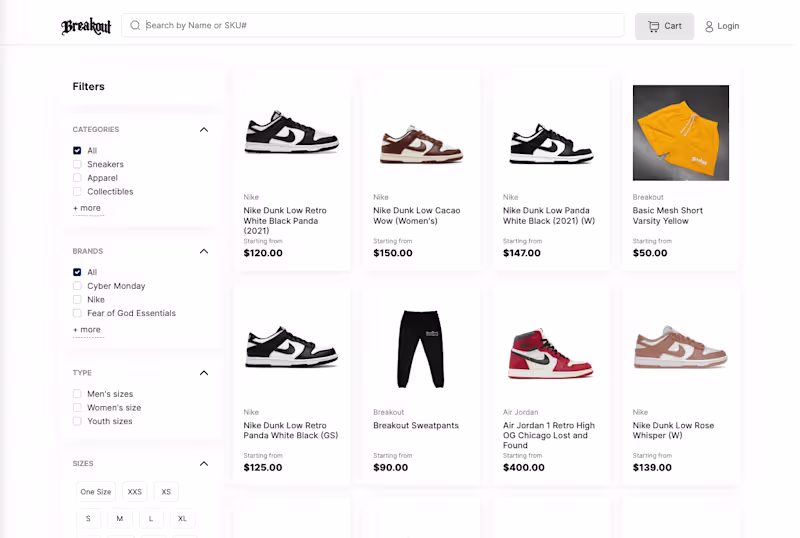Collapse the Sizes filter section
Image resolution: width=800 pixels, height=538 pixels.
pyautogui.click(x=204, y=463)
